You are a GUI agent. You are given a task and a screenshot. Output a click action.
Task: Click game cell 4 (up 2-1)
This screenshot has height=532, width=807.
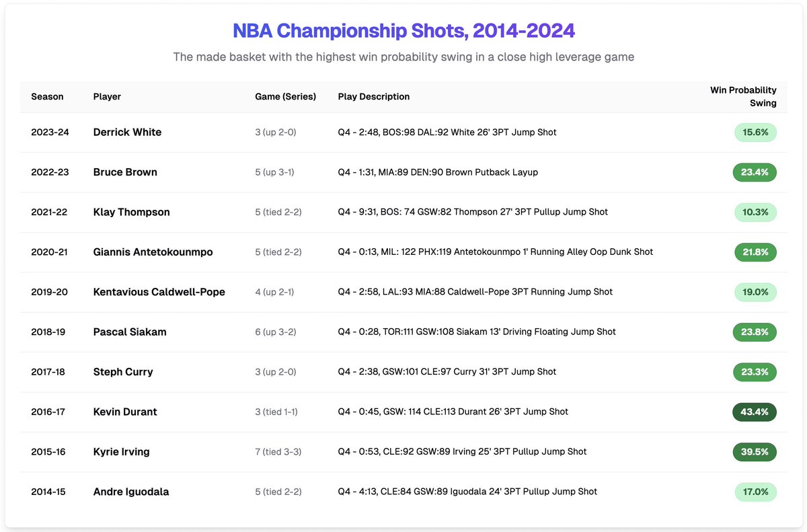click(x=274, y=292)
